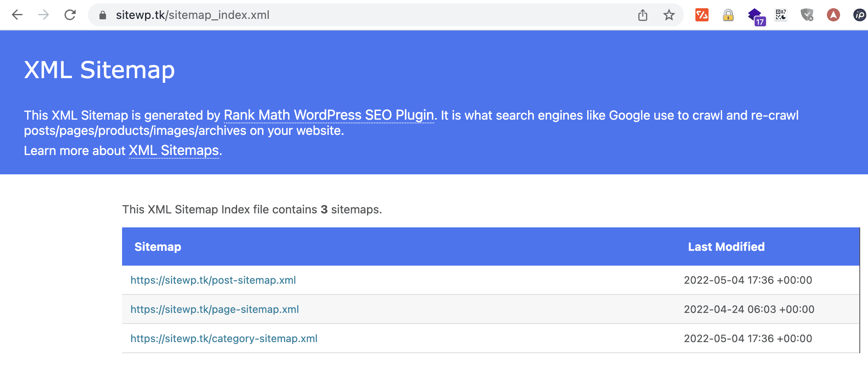868x375 pixels.
Task: Open the page share icon
Action: [x=643, y=15]
